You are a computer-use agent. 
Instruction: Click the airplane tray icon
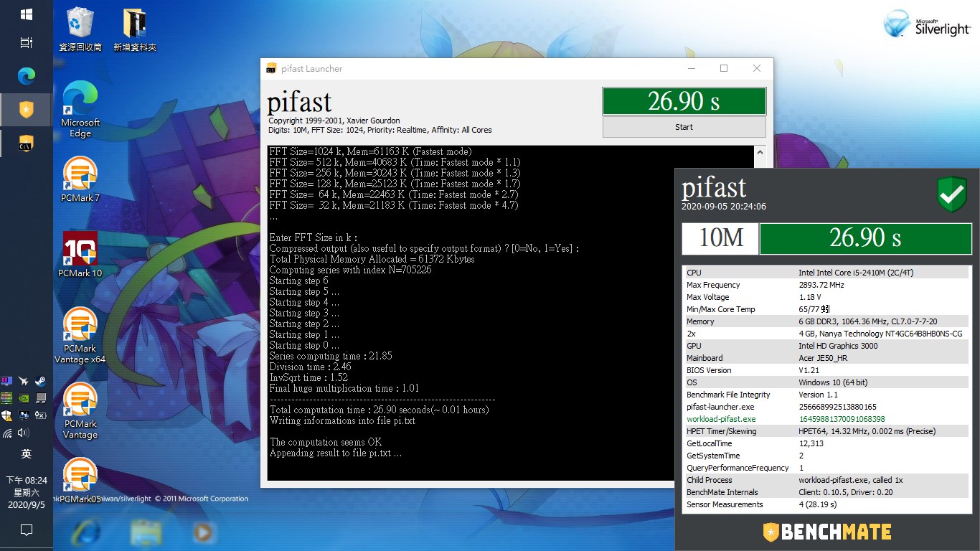(24, 382)
